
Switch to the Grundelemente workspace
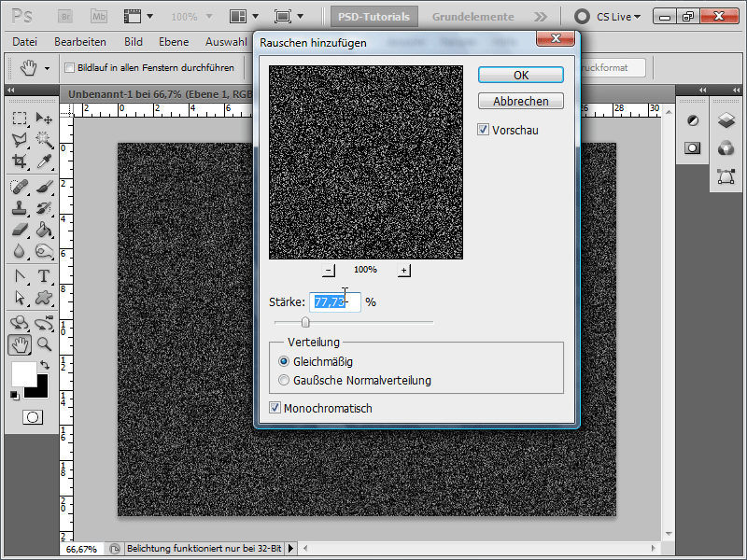point(473,17)
